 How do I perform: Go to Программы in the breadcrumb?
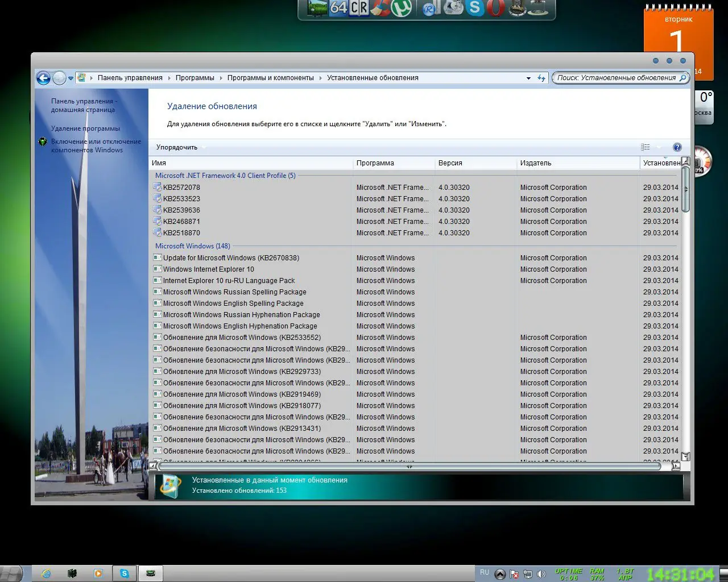195,78
